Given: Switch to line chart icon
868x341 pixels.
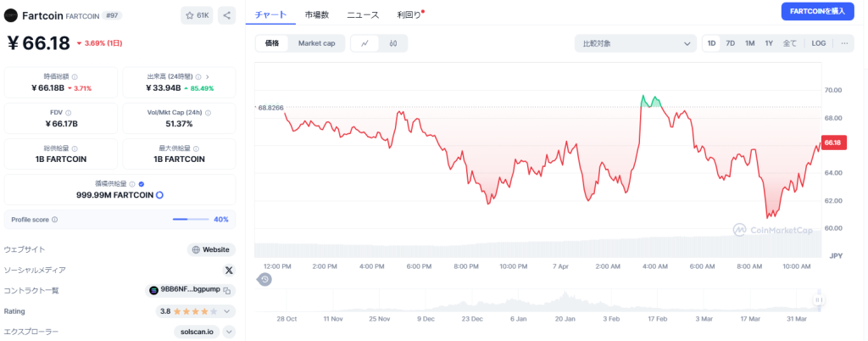Looking at the screenshot, I should pos(364,43).
